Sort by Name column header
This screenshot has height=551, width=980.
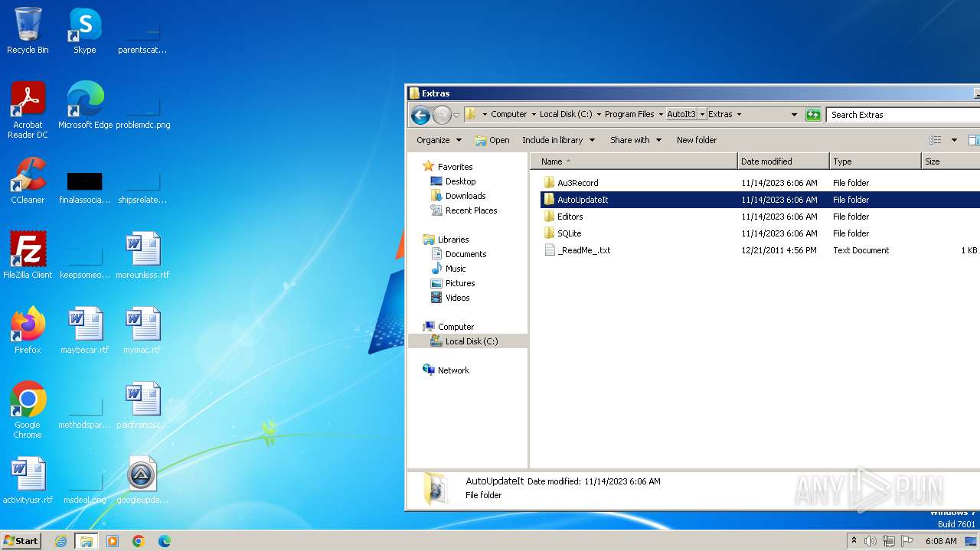[632, 161]
